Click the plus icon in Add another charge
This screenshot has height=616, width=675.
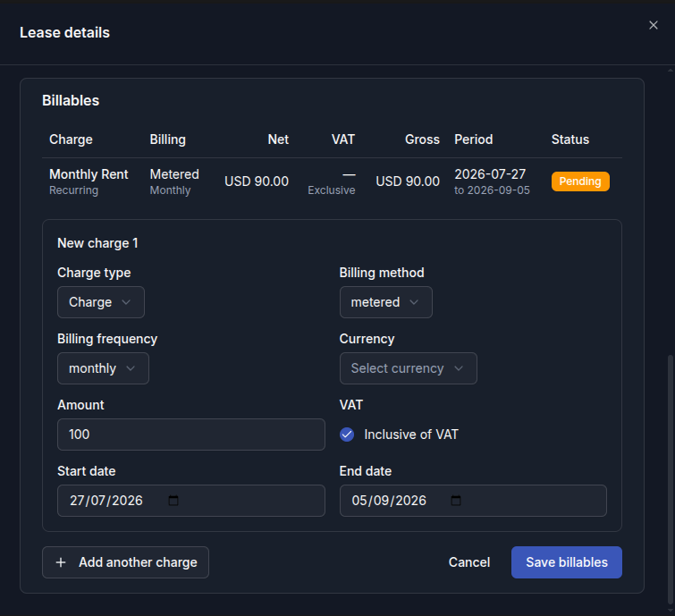[61, 562]
